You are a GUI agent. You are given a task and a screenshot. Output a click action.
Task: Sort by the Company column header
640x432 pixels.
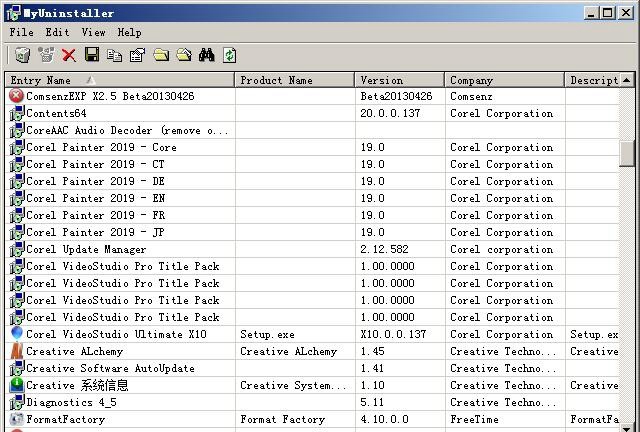(x=504, y=80)
